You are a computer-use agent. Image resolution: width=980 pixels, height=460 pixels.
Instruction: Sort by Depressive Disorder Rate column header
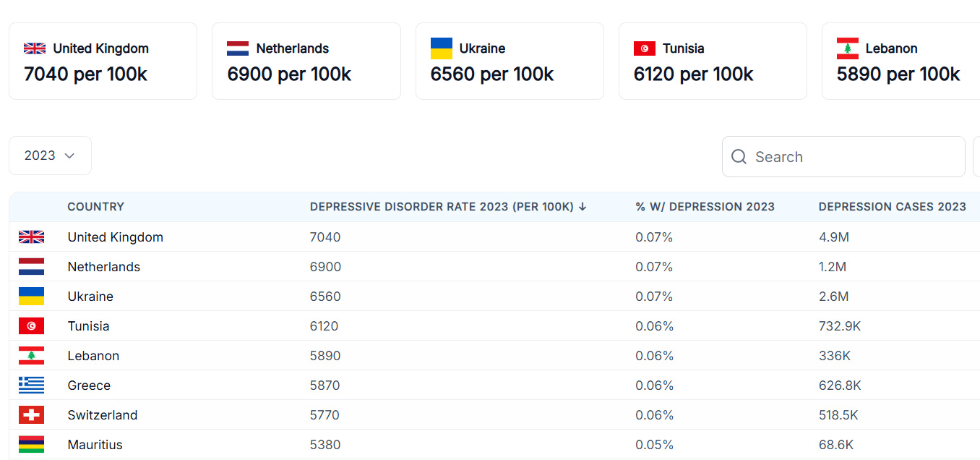[x=448, y=207]
